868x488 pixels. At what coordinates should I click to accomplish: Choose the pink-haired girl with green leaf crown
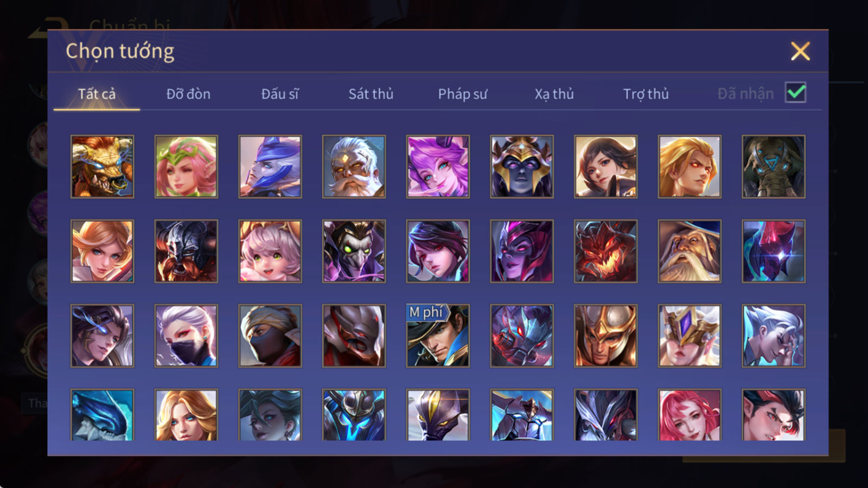click(x=186, y=166)
